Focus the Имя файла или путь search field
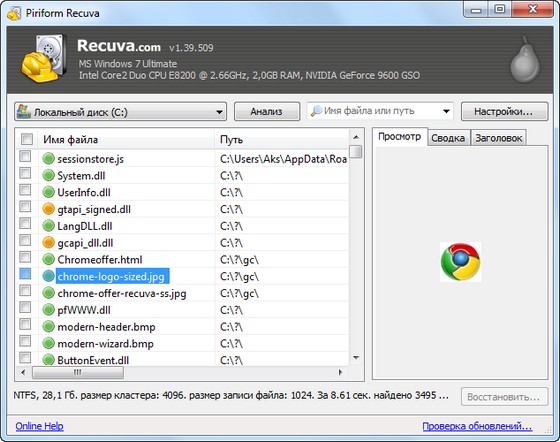 tap(380, 111)
